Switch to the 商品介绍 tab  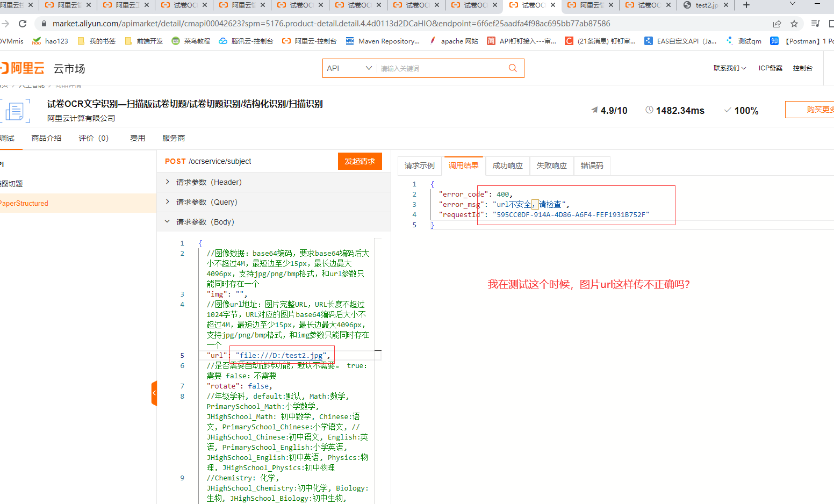coord(46,138)
